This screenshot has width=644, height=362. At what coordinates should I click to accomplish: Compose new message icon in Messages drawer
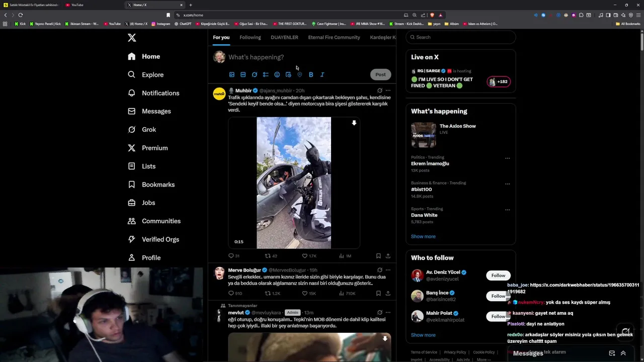click(x=612, y=353)
